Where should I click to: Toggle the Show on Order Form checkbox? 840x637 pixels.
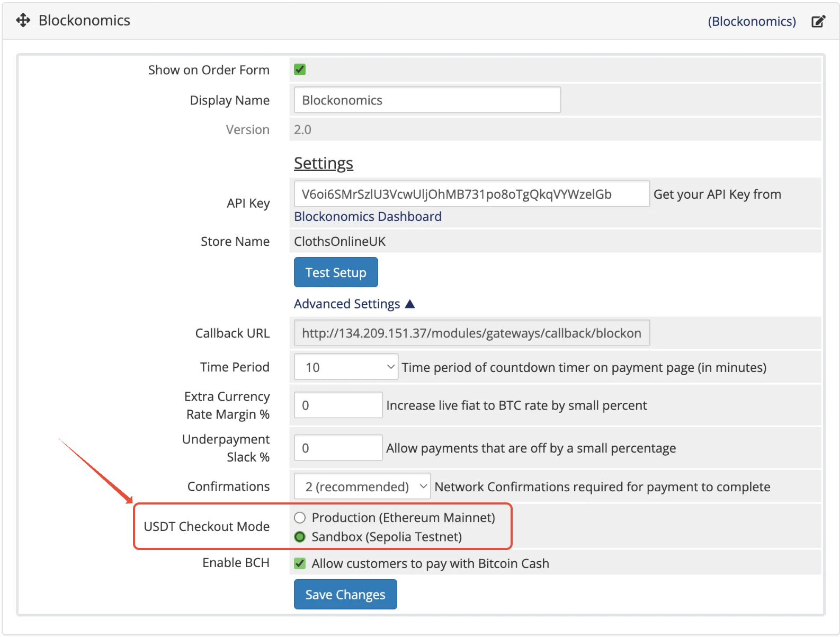tap(300, 69)
